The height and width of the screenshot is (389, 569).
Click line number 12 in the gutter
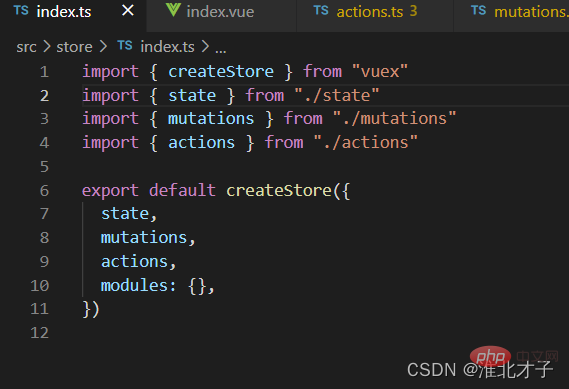(x=40, y=333)
